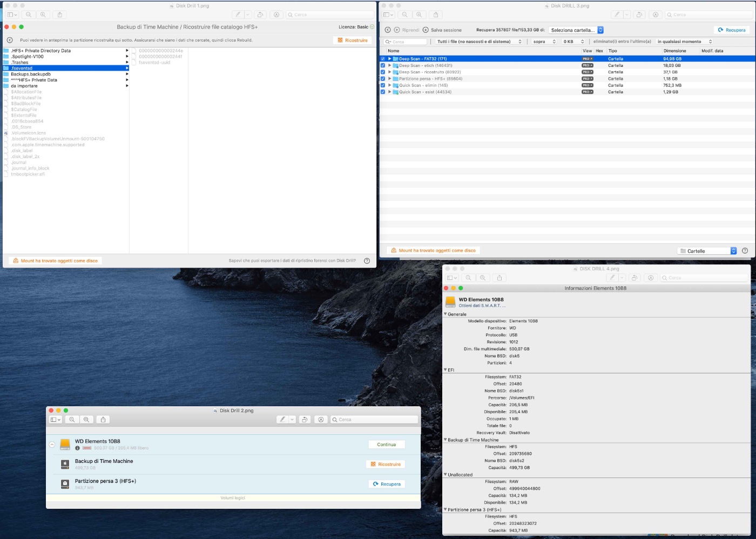Open sidebar view menu in Disk Drill 2.png

click(56, 419)
